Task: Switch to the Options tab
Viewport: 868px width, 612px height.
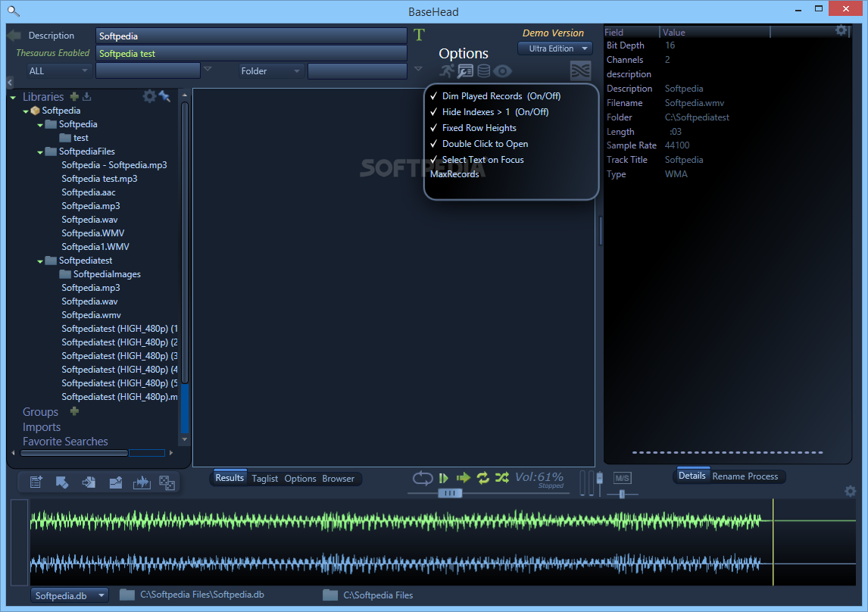Action: [300, 479]
